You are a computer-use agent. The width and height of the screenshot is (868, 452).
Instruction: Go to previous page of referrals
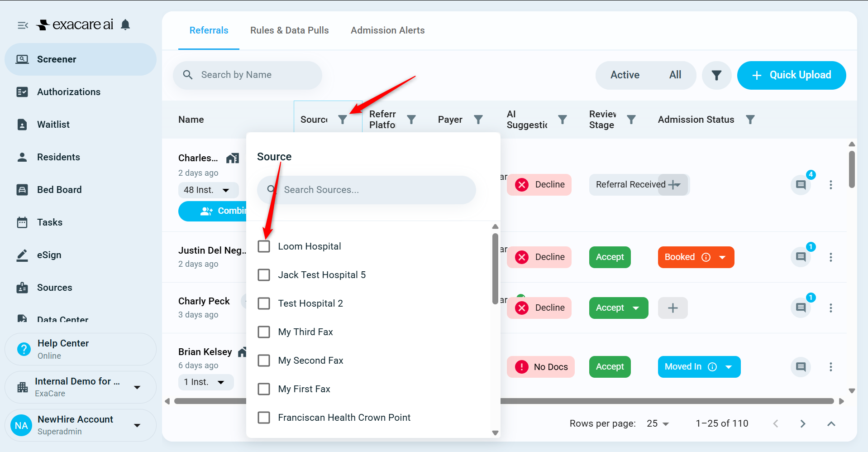(776, 424)
